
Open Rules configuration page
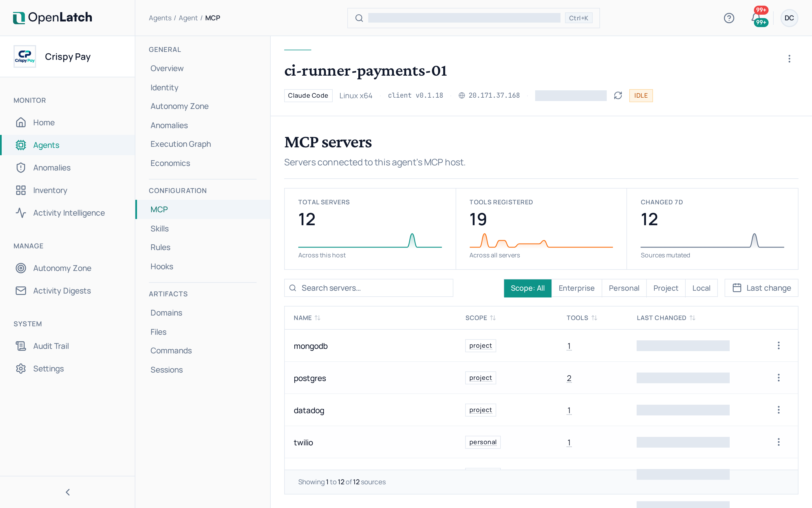pos(203,247)
